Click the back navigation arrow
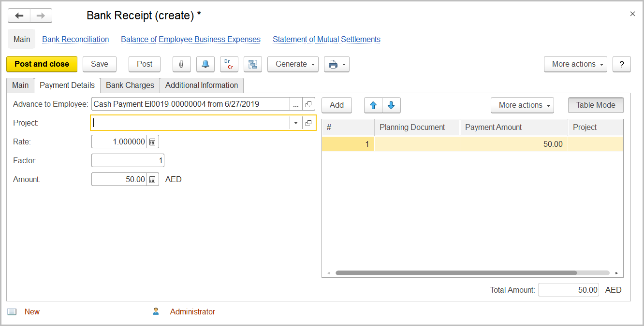Viewport: 644px width, 326px height. click(18, 15)
